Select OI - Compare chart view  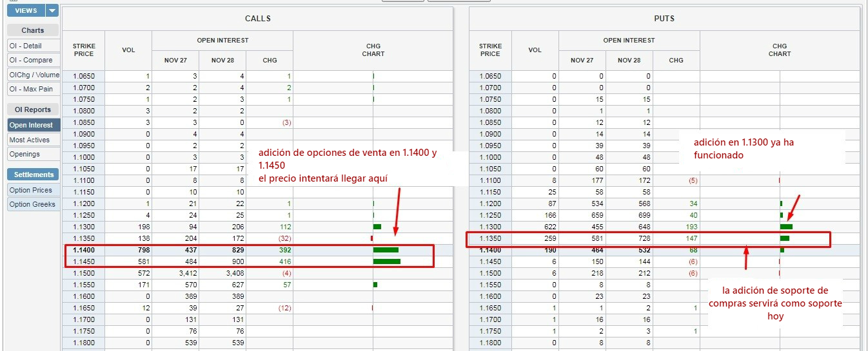coord(31,60)
